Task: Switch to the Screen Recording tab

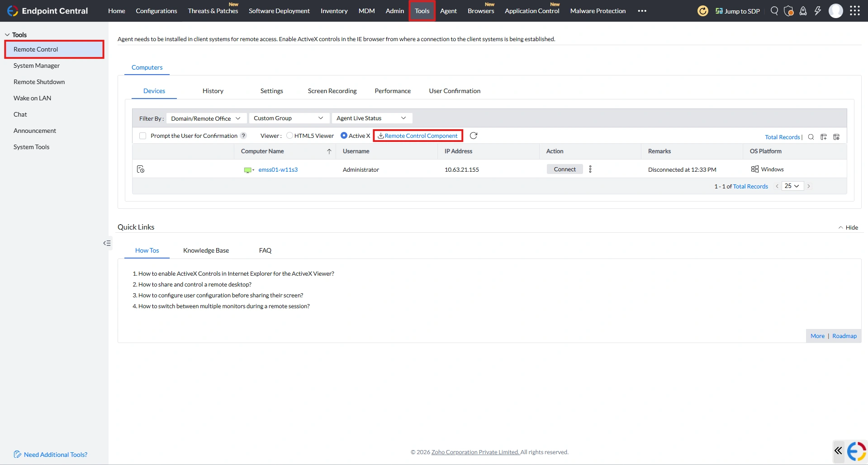Action: coord(332,91)
